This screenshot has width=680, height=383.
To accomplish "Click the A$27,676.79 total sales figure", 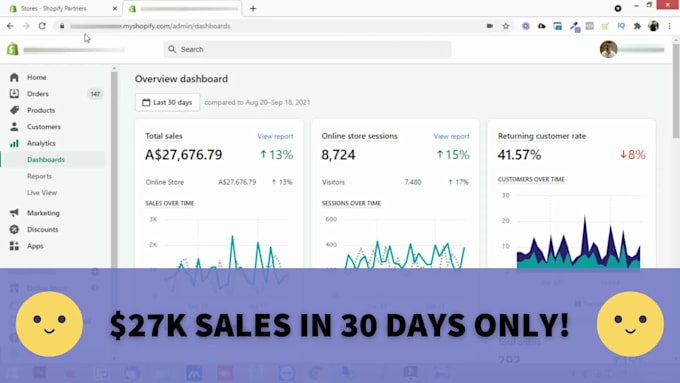I will click(183, 155).
